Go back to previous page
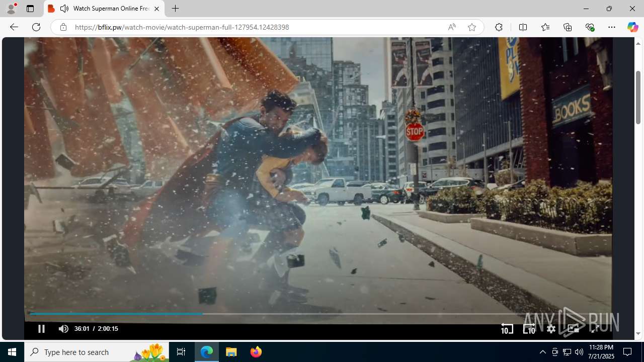 (14, 27)
